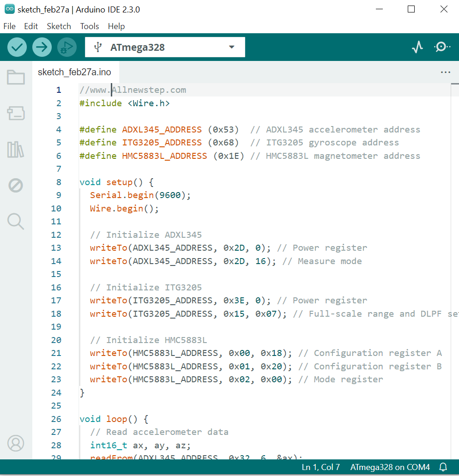Image resolution: width=459 pixels, height=476 pixels.
Task: Open the Library Manager books icon
Action: [x=16, y=150]
